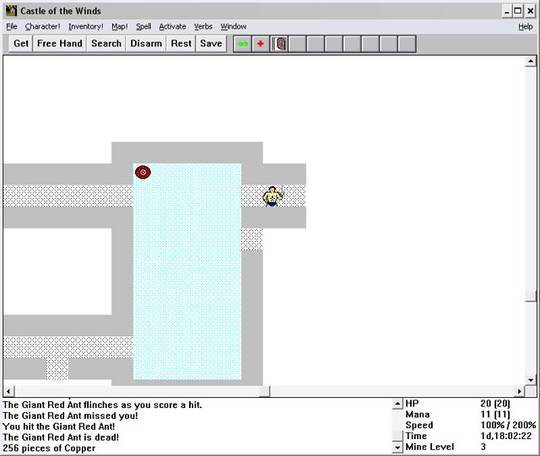The width and height of the screenshot is (540, 456).
Task: Click the red copper coin pile on the map
Action: click(x=143, y=172)
